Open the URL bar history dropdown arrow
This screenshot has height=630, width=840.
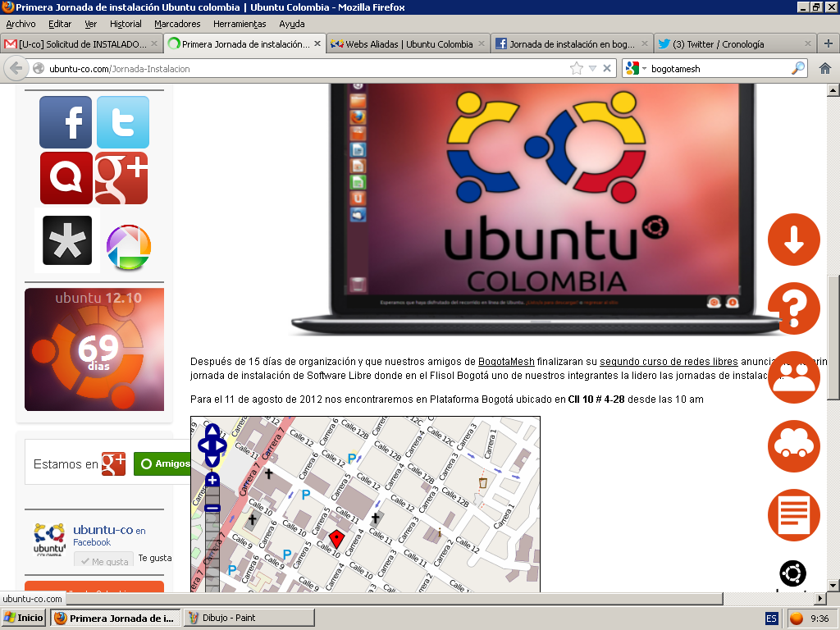click(592, 68)
